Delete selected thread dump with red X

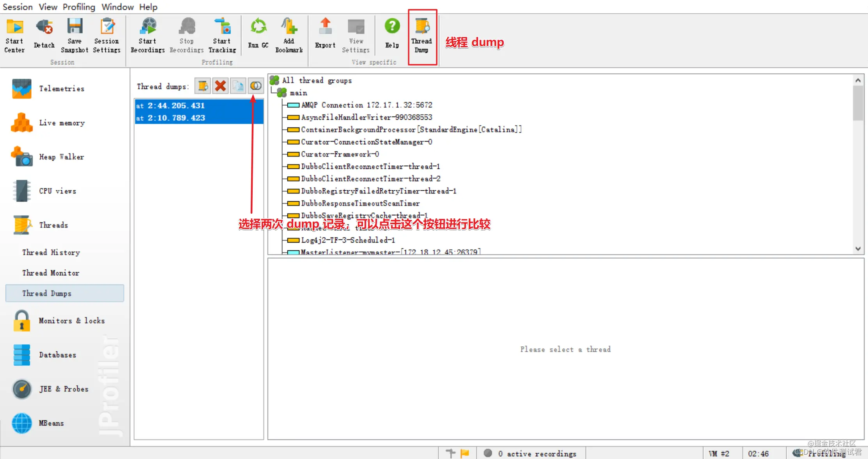point(220,86)
